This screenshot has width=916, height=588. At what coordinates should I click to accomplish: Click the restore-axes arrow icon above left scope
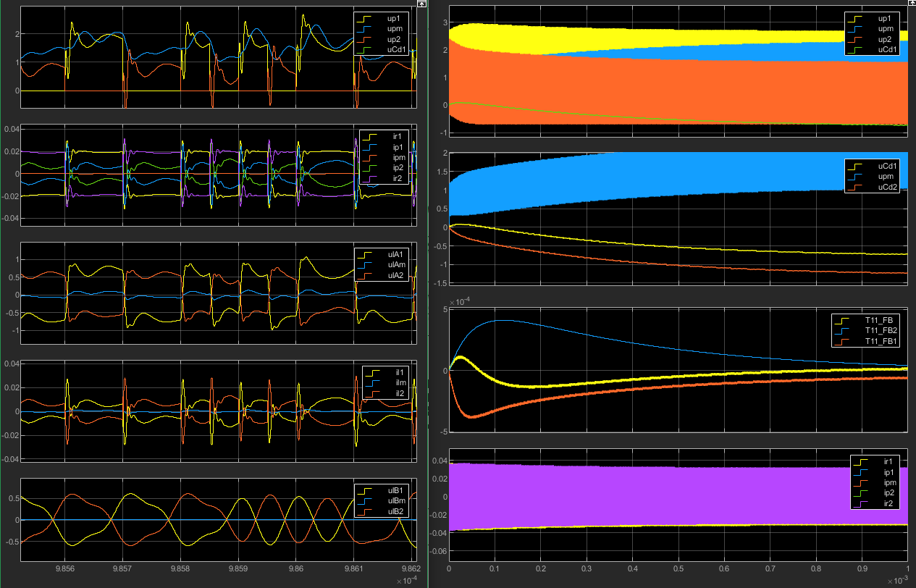click(x=423, y=4)
